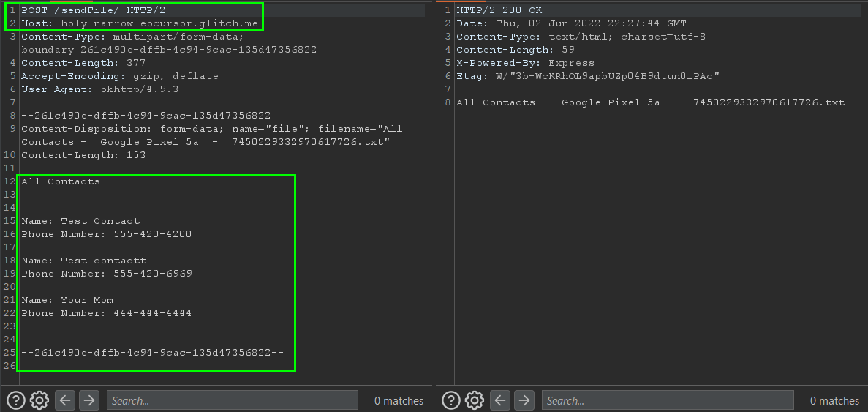Click "Name: Test contactt" line
This screenshot has width=868, height=412.
(x=83, y=261)
